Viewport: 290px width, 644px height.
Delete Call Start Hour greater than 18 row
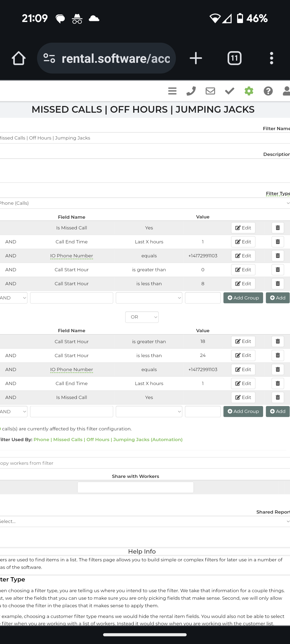(x=278, y=341)
